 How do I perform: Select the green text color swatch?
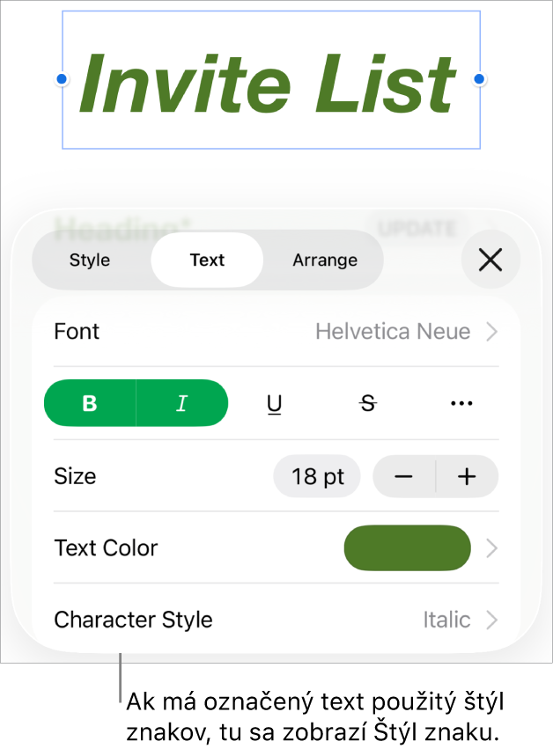pos(407,547)
